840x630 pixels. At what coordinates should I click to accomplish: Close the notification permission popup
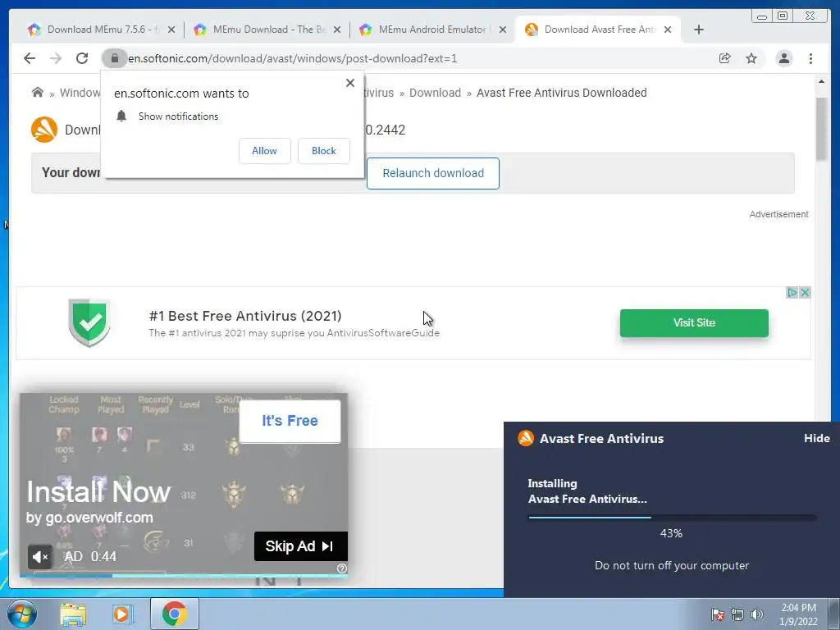[350, 83]
